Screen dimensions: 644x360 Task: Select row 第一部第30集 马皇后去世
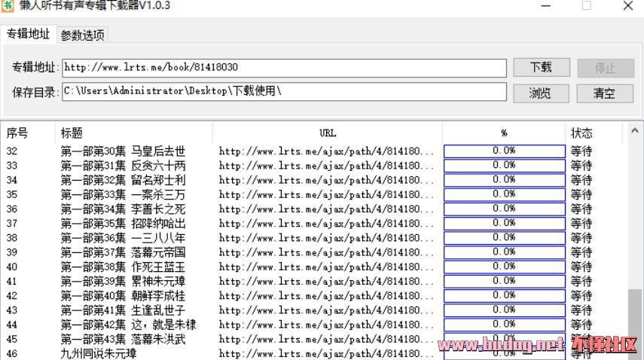tap(123, 151)
